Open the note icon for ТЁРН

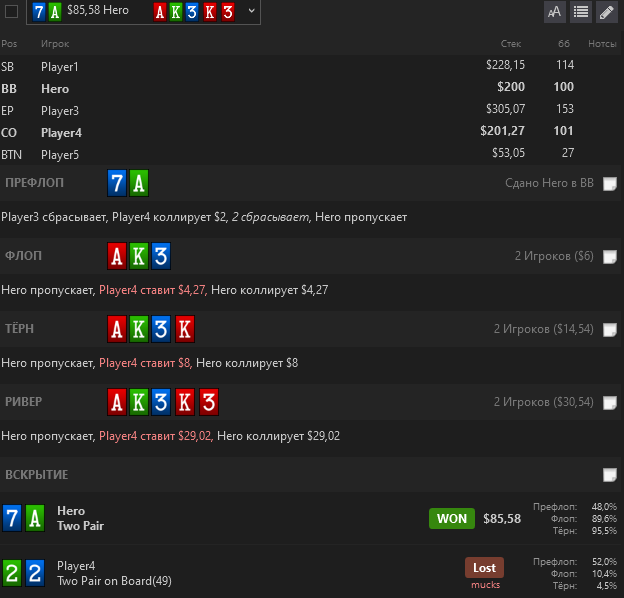[609, 329]
